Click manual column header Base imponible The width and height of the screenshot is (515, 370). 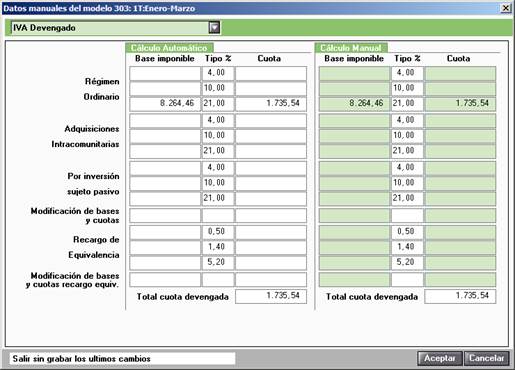coord(354,59)
